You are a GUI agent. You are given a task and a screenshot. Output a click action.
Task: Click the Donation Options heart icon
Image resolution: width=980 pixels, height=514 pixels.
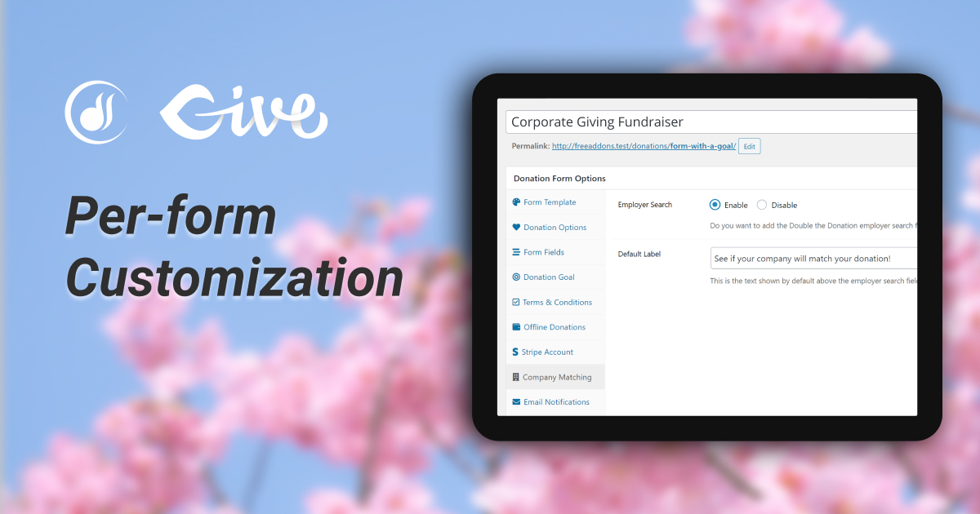coord(516,228)
